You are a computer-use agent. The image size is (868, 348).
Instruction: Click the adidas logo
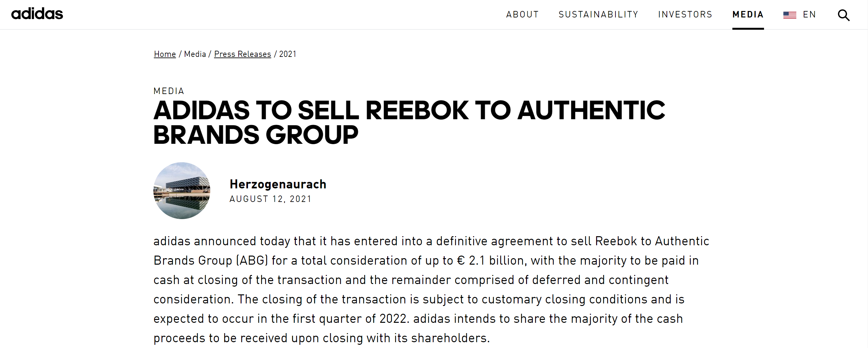[x=37, y=14]
